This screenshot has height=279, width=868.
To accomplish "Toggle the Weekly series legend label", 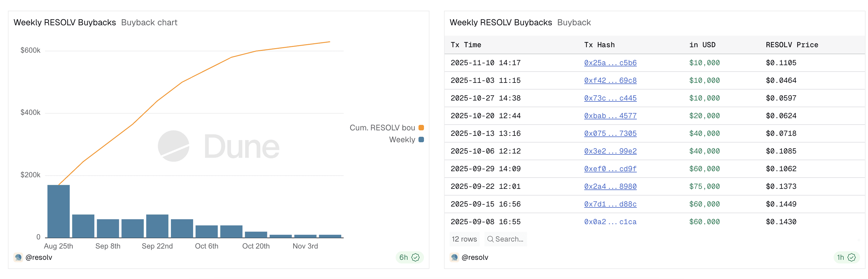I will (402, 140).
